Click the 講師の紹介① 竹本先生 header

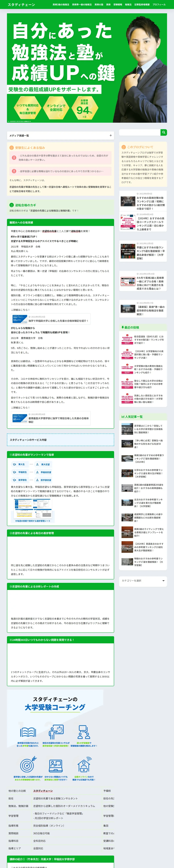point(60,859)
